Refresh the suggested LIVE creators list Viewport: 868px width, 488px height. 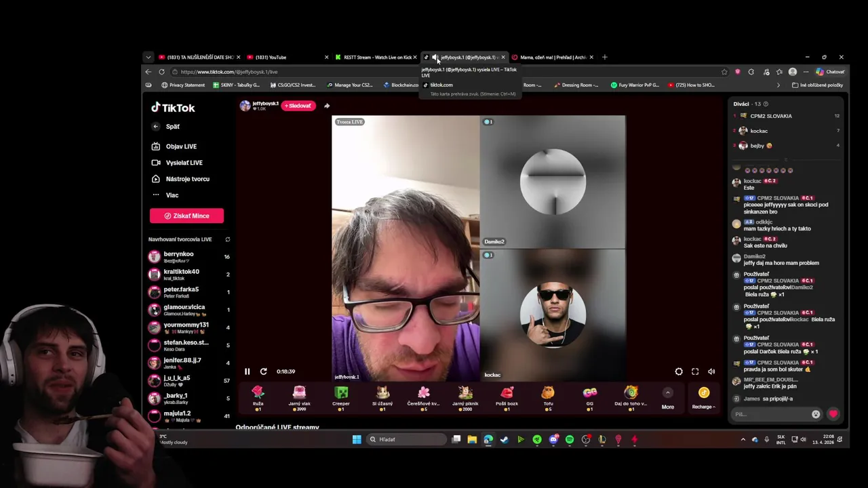228,239
